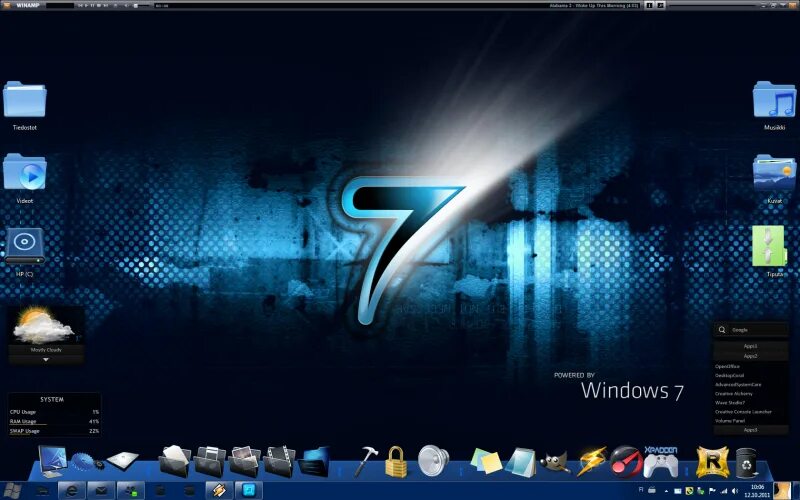Click the Winamp song title text
The image size is (800, 500).
pyautogui.click(x=594, y=5)
